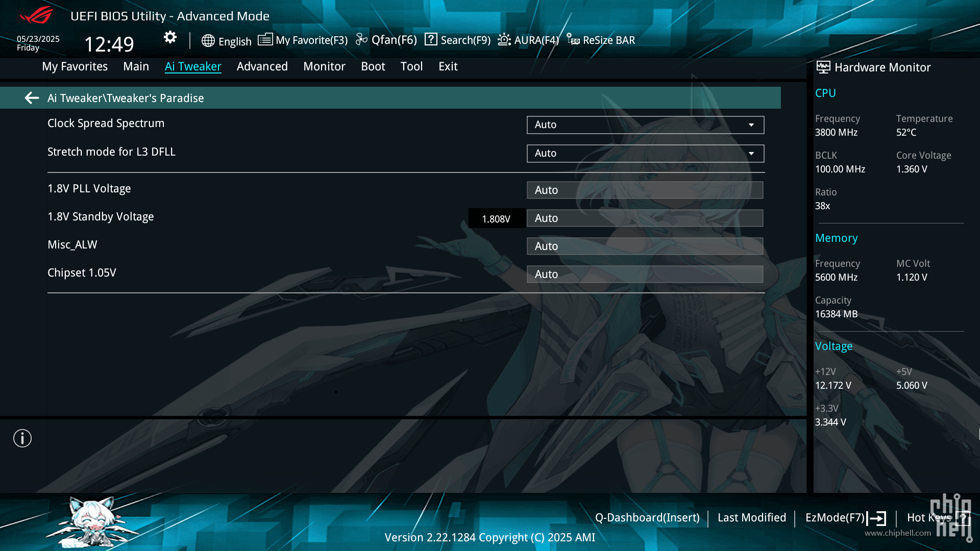
Task: Click Core Voltage 1.360 V value
Action: coord(912,169)
